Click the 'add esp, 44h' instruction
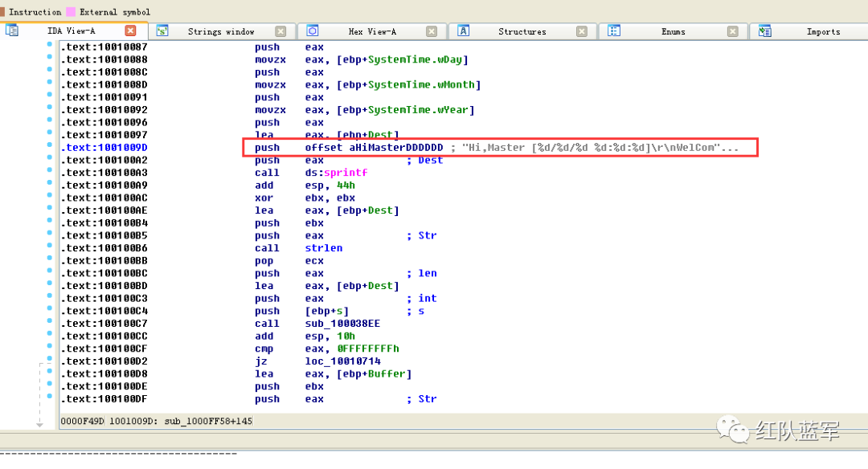 (305, 186)
